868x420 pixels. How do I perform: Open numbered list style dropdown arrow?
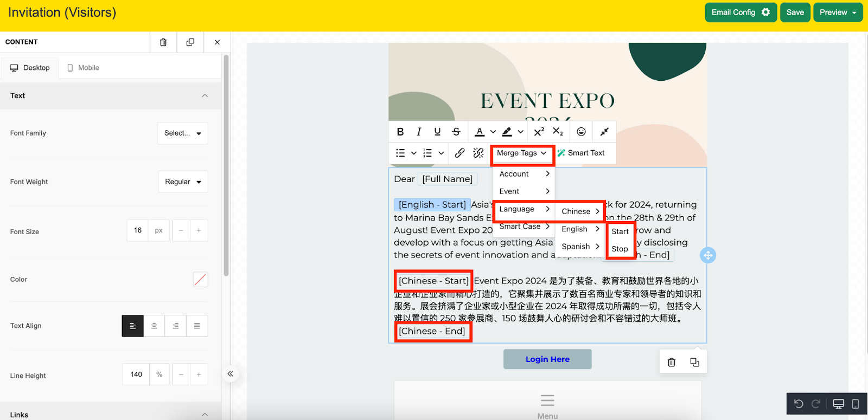(x=441, y=153)
